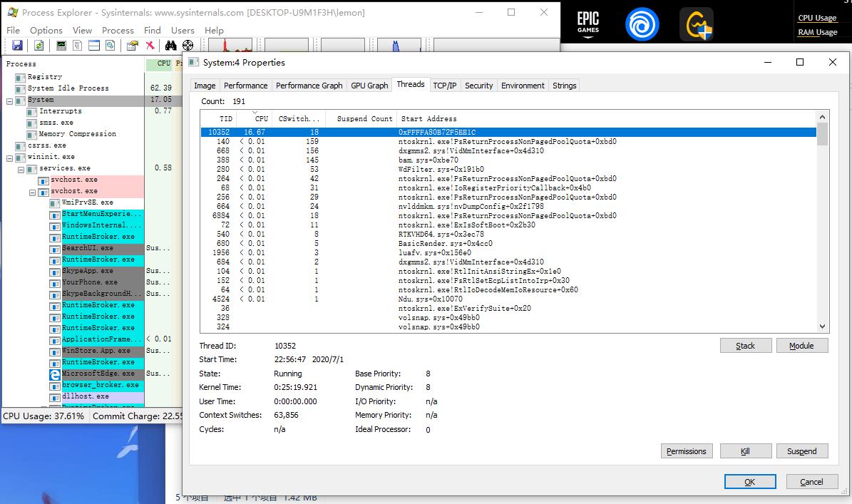852x504 pixels.
Task: Switch to the Environment tab
Action: tap(523, 86)
